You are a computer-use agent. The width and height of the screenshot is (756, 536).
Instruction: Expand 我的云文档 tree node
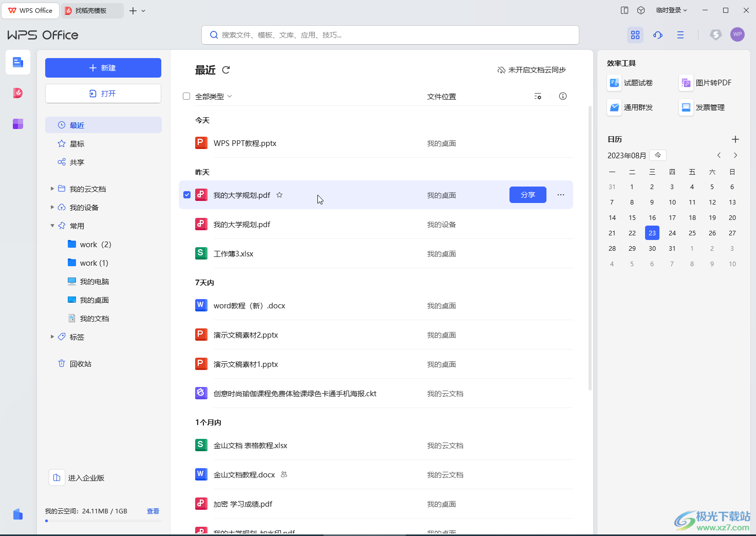(52, 189)
